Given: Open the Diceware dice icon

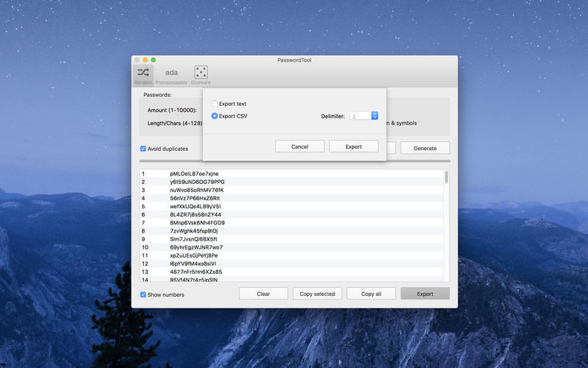Looking at the screenshot, I should (x=201, y=75).
